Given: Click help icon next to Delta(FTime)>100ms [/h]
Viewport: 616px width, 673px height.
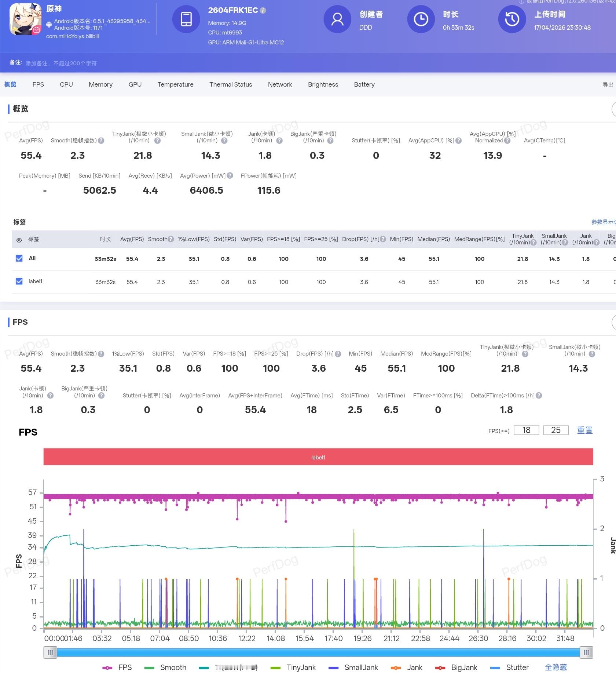Looking at the screenshot, I should 539,396.
